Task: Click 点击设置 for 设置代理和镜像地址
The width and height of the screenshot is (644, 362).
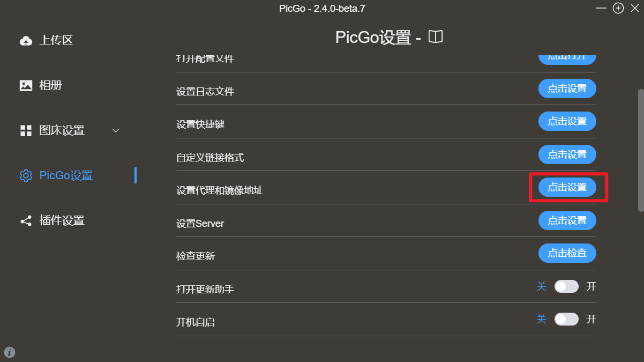Action: [x=567, y=188]
